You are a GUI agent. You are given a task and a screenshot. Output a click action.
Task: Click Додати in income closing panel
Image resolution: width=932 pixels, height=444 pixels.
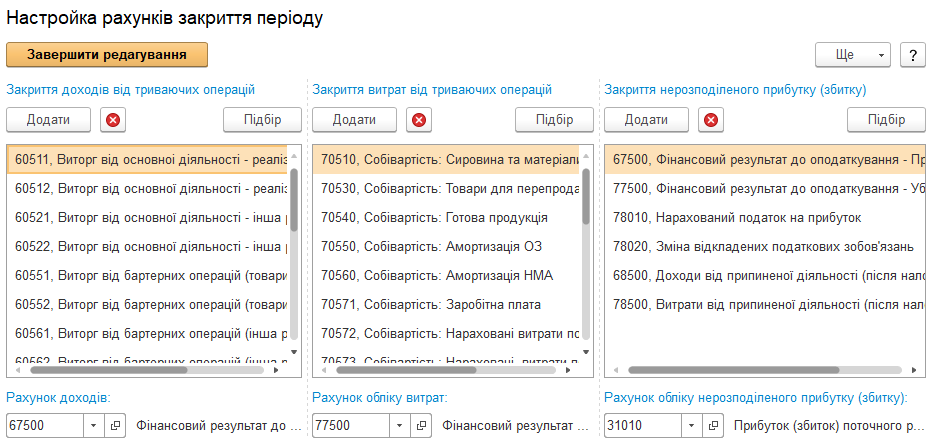tap(48, 120)
